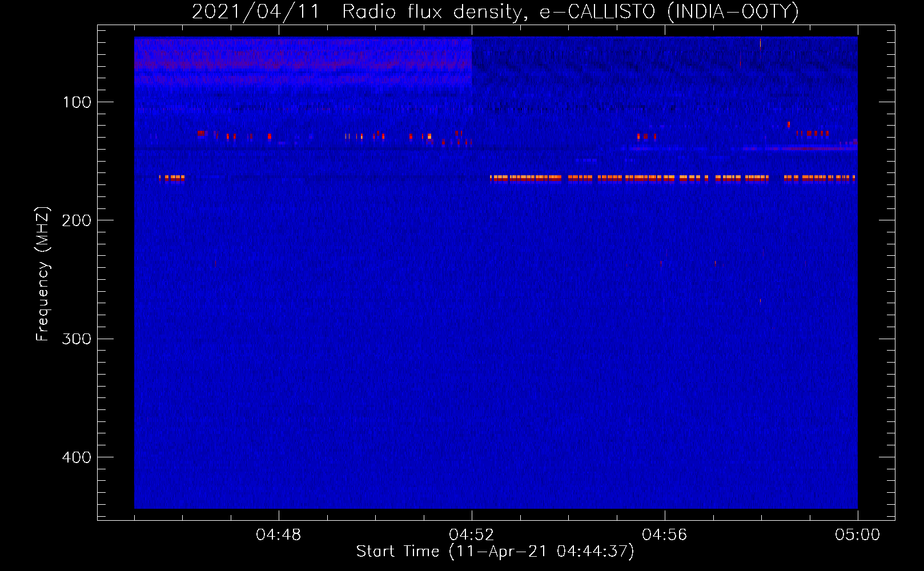The image size is (924, 571).
Task: Click the 04:56 time tick label
Action: coord(665,535)
